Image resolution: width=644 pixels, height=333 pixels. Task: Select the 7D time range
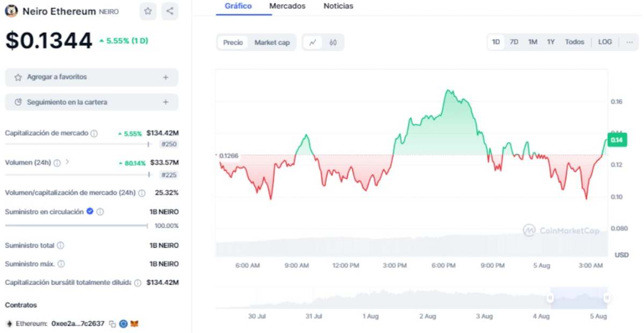click(514, 42)
